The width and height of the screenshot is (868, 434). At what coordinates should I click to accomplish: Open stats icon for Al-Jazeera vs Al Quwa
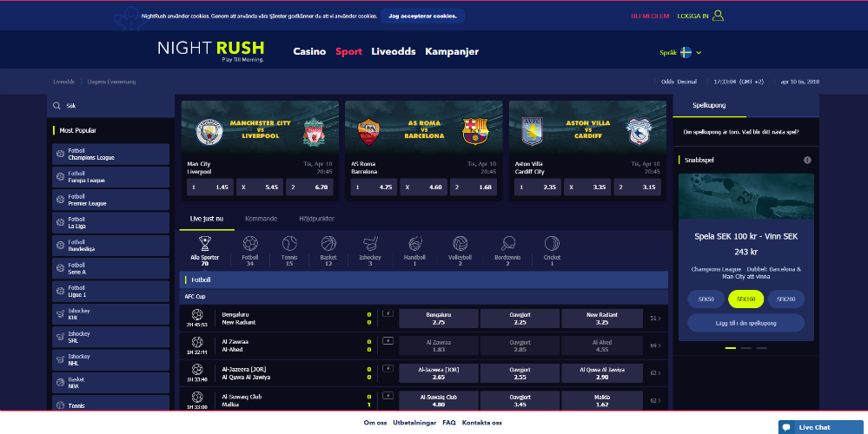(x=388, y=368)
